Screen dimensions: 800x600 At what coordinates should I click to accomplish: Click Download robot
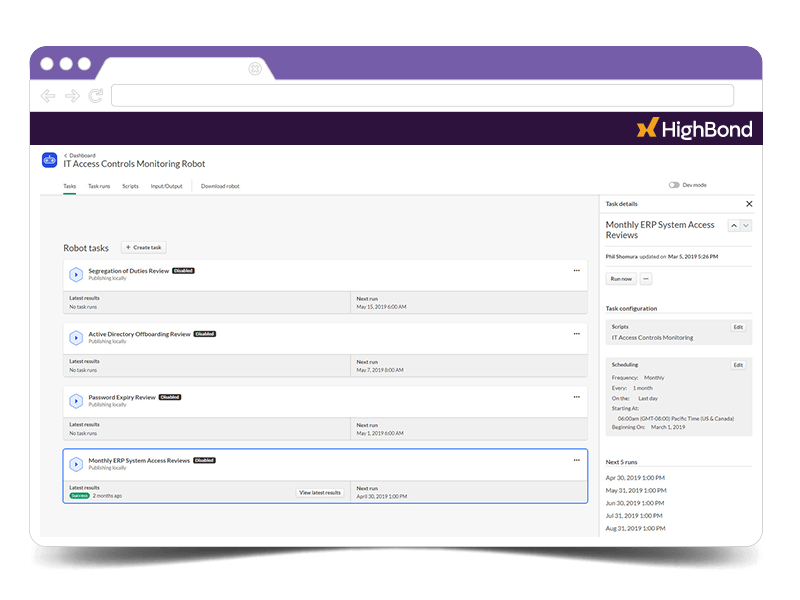(x=220, y=186)
